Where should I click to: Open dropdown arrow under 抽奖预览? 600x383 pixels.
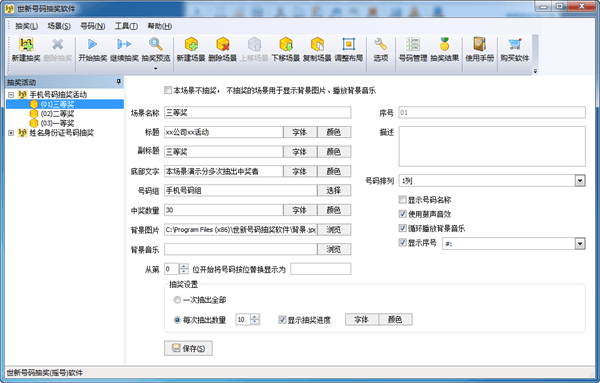click(x=156, y=68)
